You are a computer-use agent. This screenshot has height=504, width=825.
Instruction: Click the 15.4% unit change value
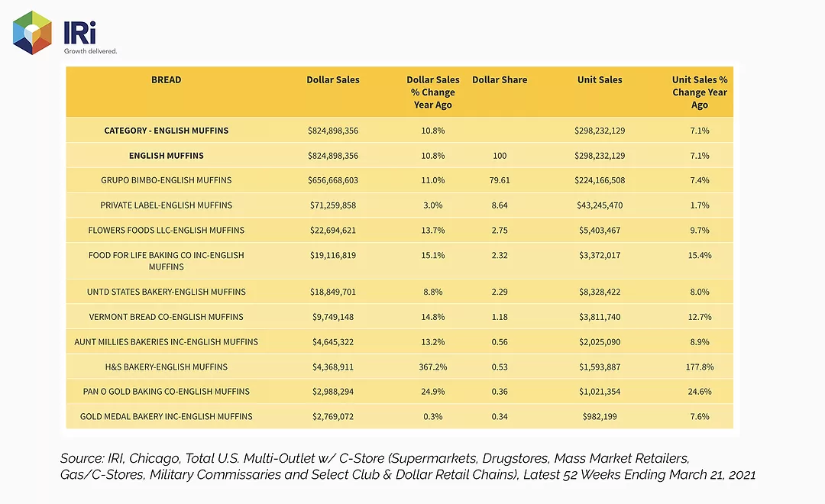coord(700,255)
